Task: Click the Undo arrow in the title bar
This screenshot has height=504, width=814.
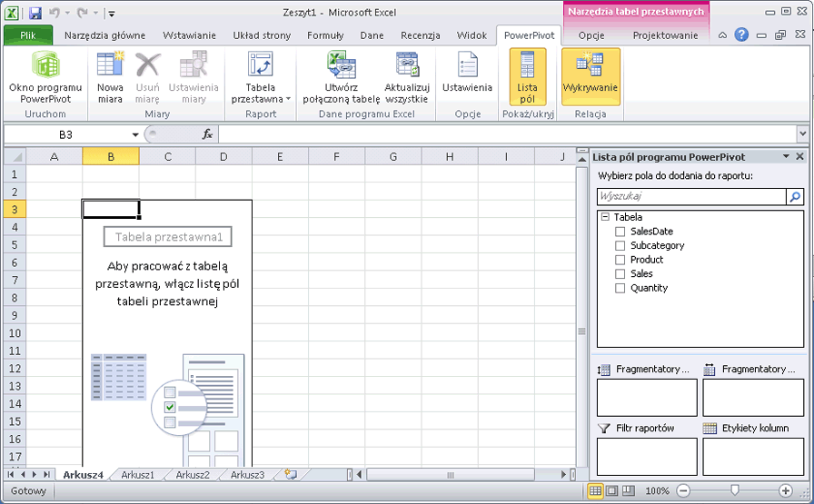Action: pos(55,13)
